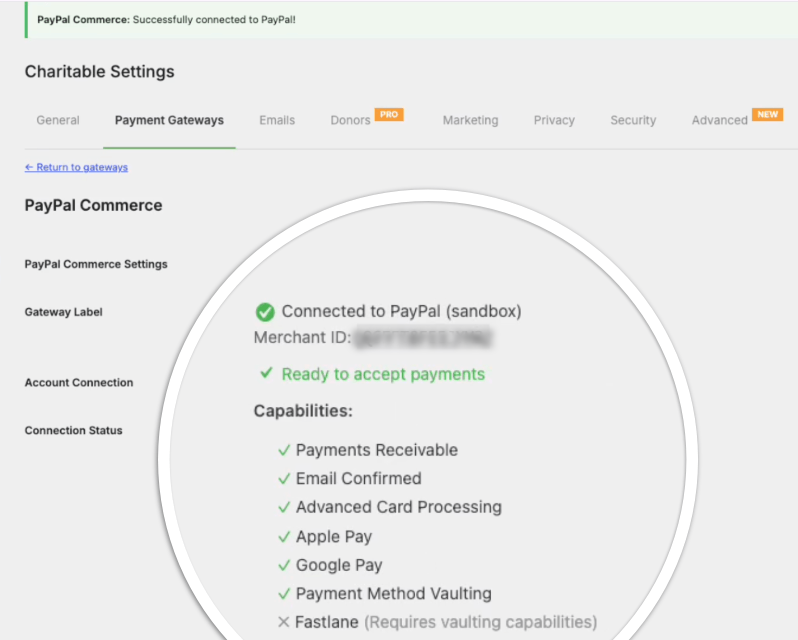Click the 'Ready to accept payments' text
Image resolution: width=798 pixels, height=640 pixels.
[383, 374]
